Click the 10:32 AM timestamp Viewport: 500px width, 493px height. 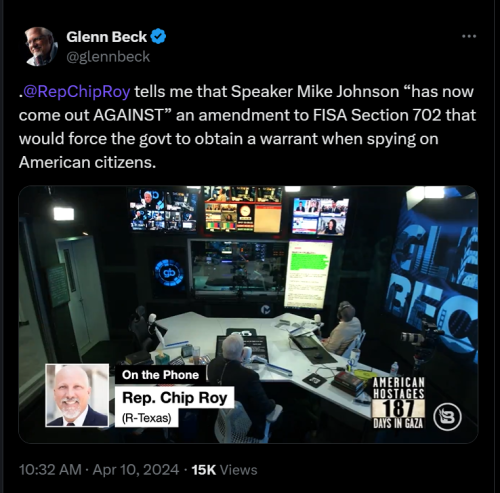[x=50, y=470]
